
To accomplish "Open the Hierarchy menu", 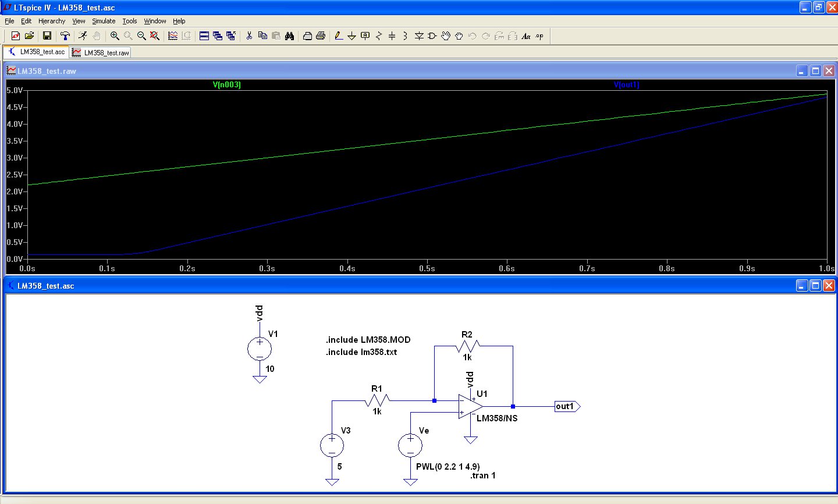I will [52, 21].
